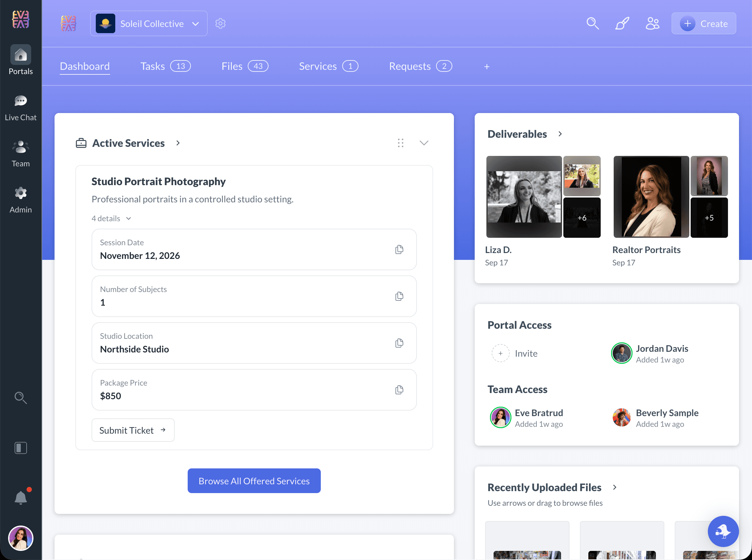Click the portal settings gear icon
Viewport: 752px width, 560px height.
point(220,23)
